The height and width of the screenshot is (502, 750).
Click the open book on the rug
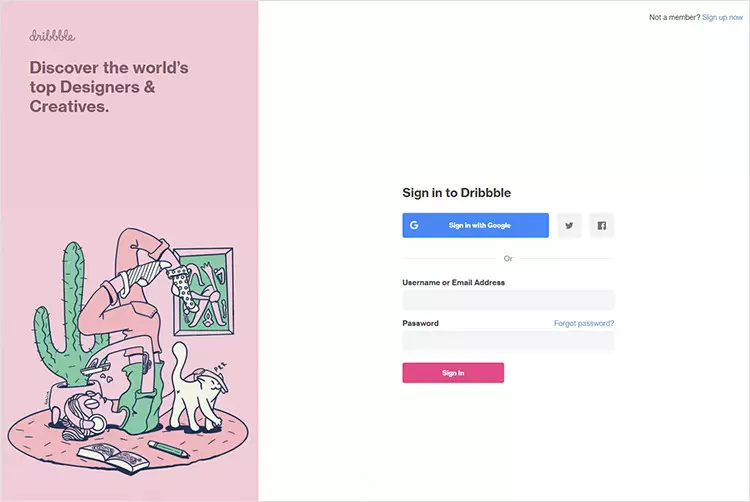coord(113,458)
